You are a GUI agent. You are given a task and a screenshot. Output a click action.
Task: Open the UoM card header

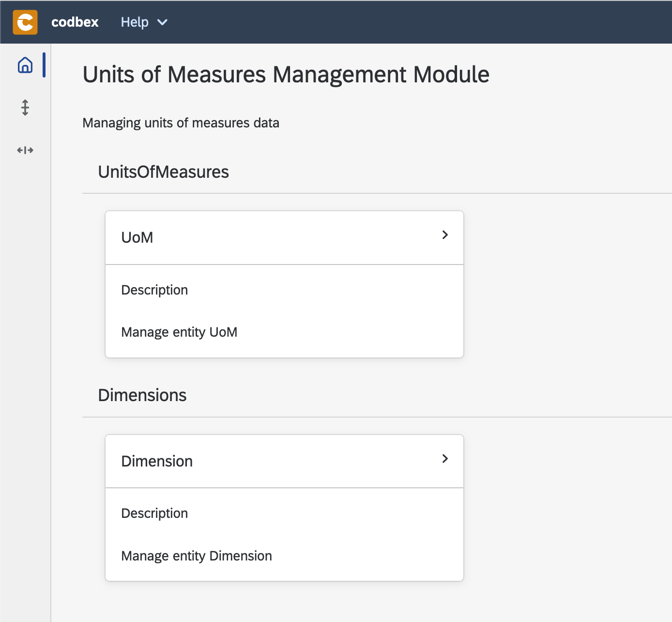[285, 238]
